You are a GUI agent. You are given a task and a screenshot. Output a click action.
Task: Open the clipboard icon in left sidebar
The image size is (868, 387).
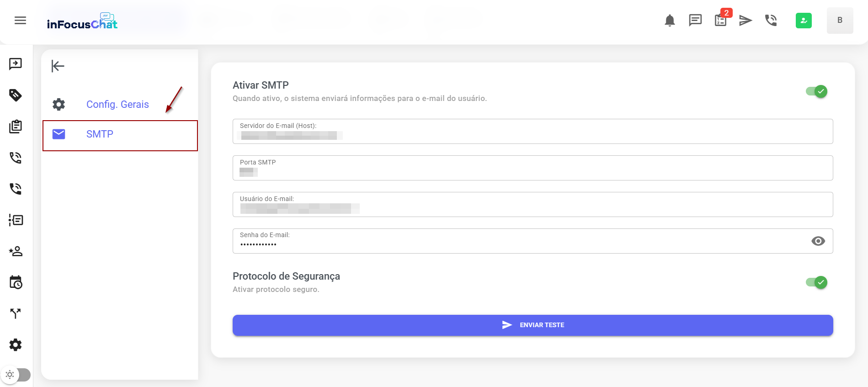16,127
